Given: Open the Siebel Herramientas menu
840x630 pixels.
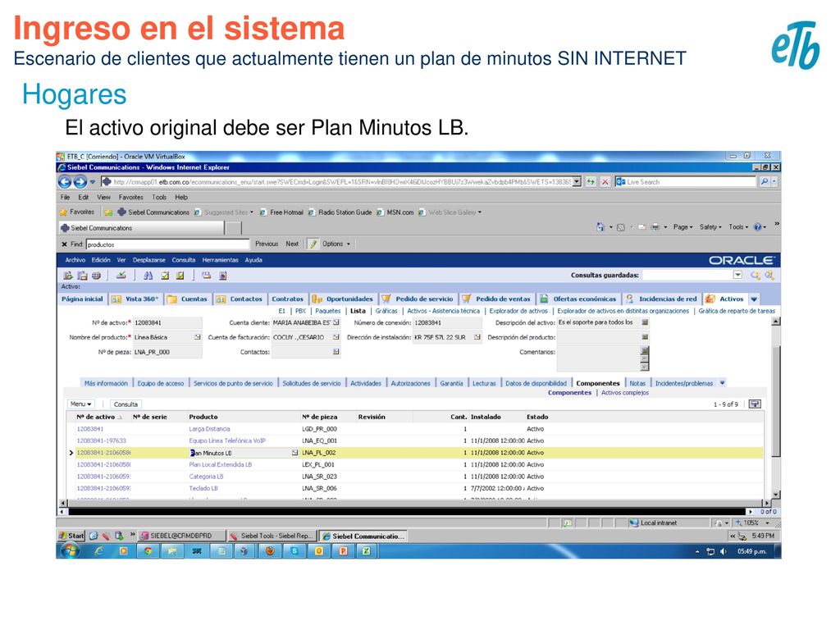Looking at the screenshot, I should click(x=220, y=260).
